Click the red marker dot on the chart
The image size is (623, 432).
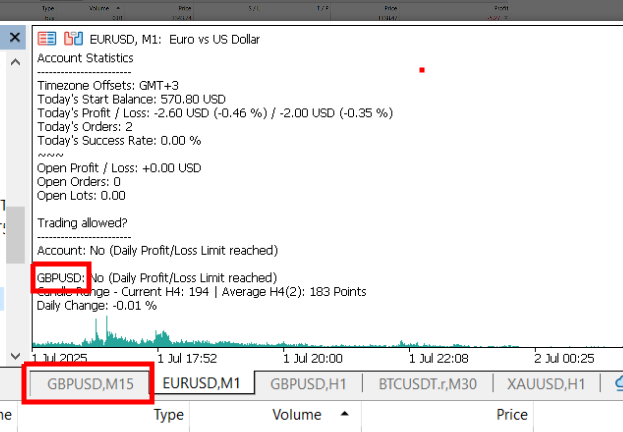[422, 70]
